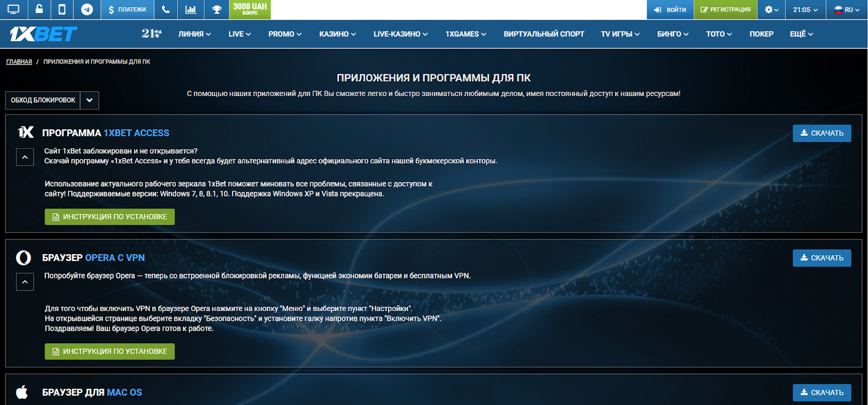Click the 1XBET ACCESS title link
This screenshot has width=868, height=405.
(136, 133)
